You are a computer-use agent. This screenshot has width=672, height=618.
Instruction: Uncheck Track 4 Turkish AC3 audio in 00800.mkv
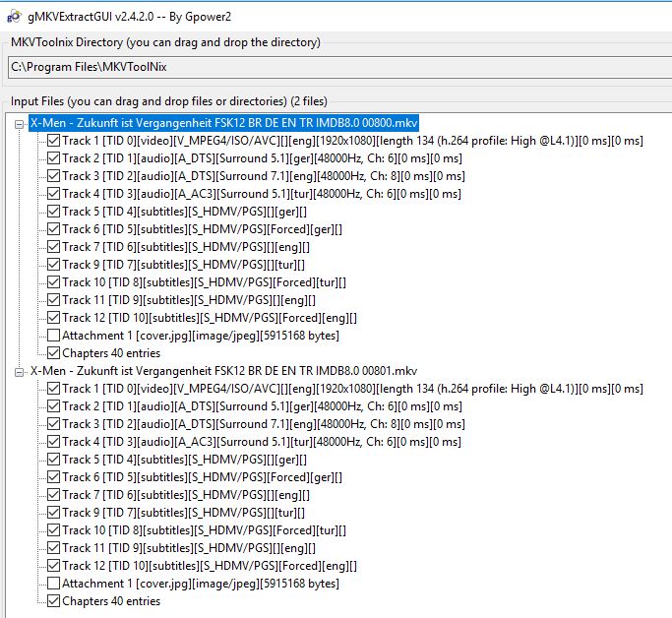(x=53, y=194)
